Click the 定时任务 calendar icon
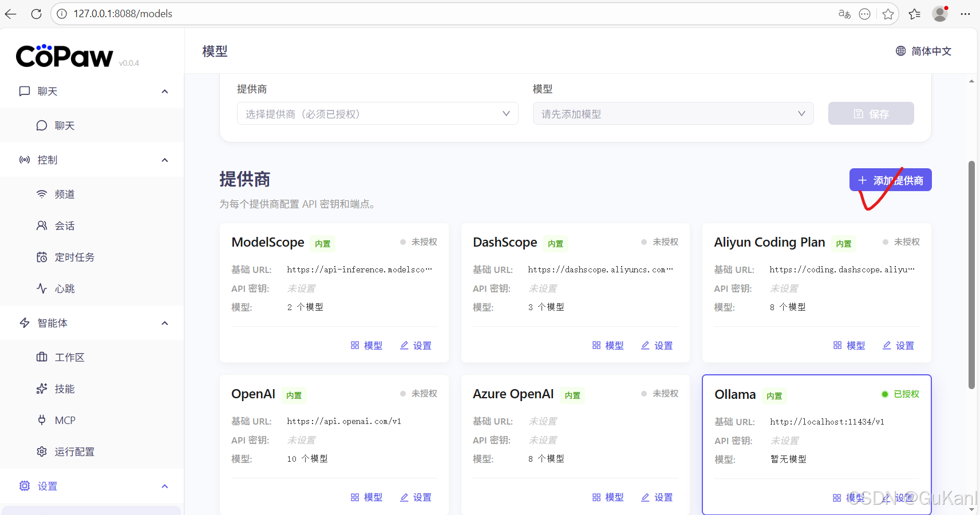Screen dimensions: 980x515 coord(42,257)
